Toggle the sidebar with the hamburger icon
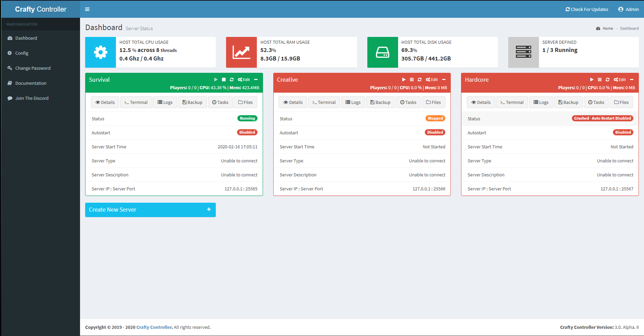The image size is (644, 336). pos(87,9)
